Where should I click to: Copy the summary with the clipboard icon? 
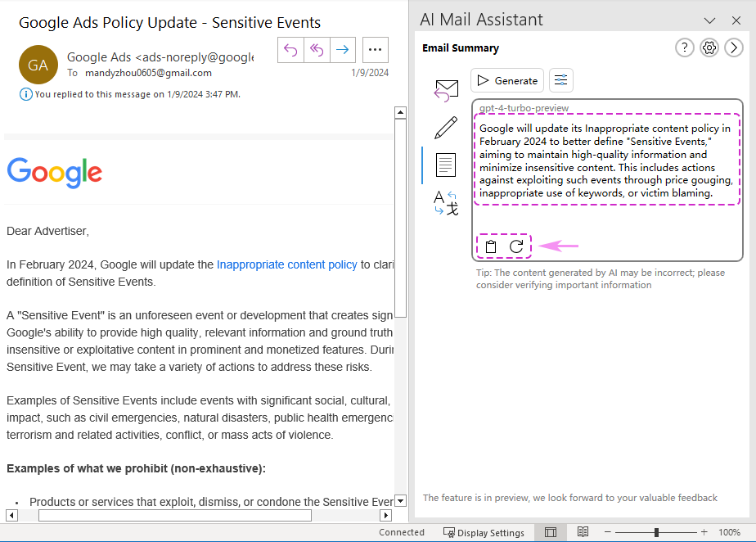(x=491, y=246)
